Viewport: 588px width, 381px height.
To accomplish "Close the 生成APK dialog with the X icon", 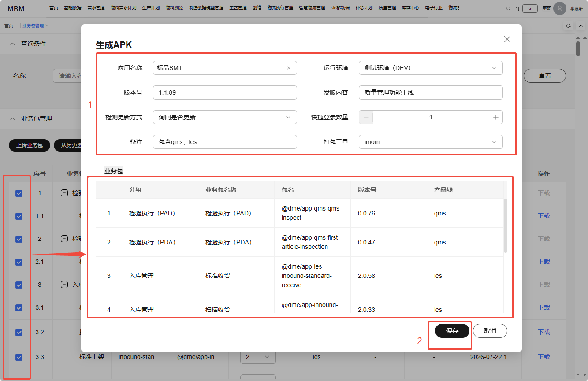I will coord(507,39).
